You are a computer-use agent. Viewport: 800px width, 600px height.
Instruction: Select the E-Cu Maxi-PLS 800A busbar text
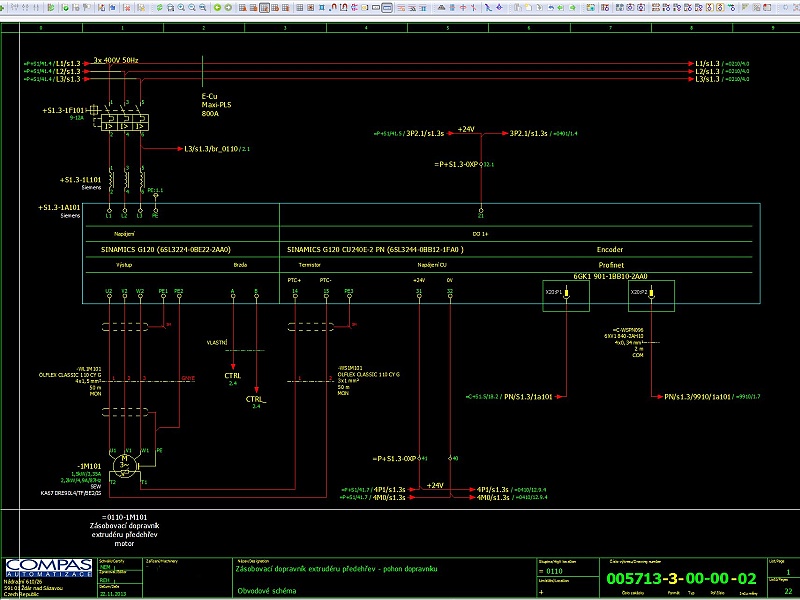point(216,105)
